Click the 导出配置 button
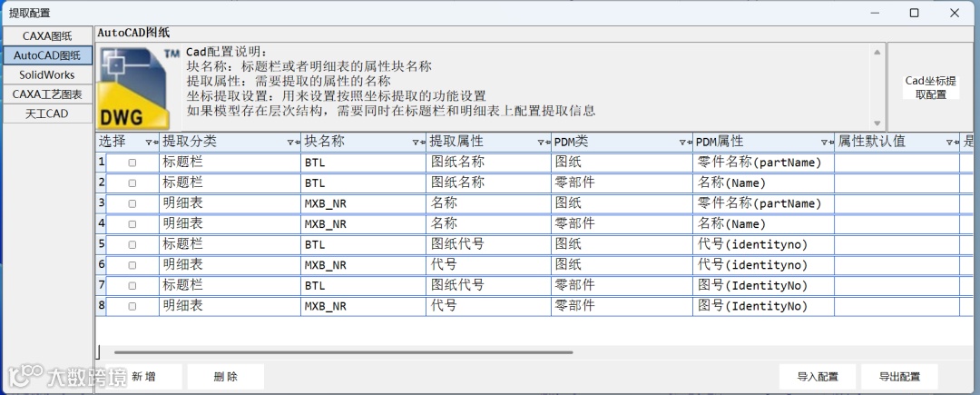Screen dimensions: 980x395 coord(899,377)
